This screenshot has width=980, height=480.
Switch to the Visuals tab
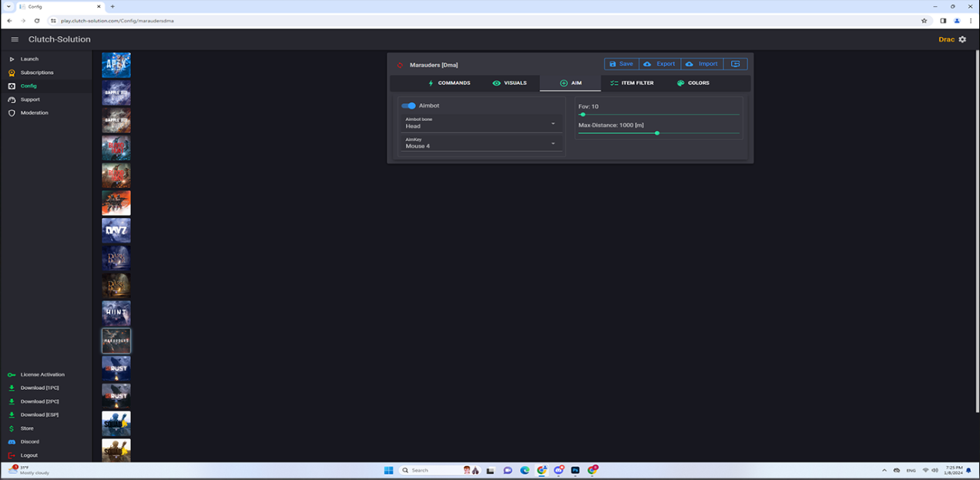tap(509, 83)
